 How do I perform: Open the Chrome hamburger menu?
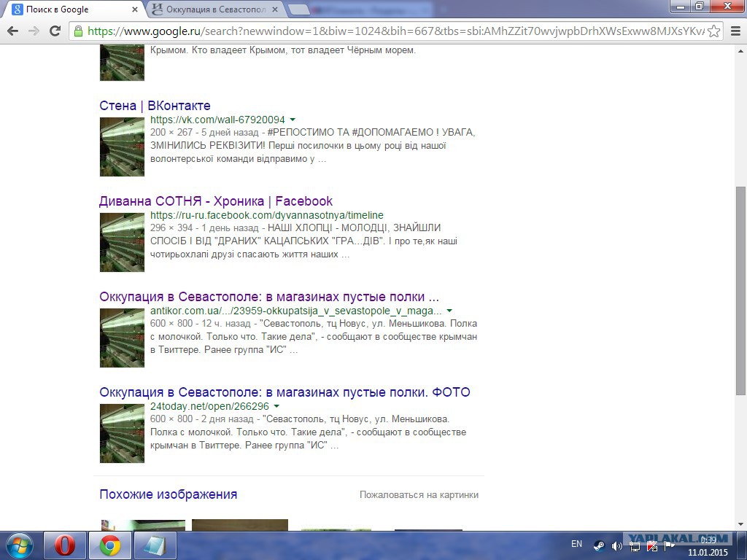click(x=735, y=31)
